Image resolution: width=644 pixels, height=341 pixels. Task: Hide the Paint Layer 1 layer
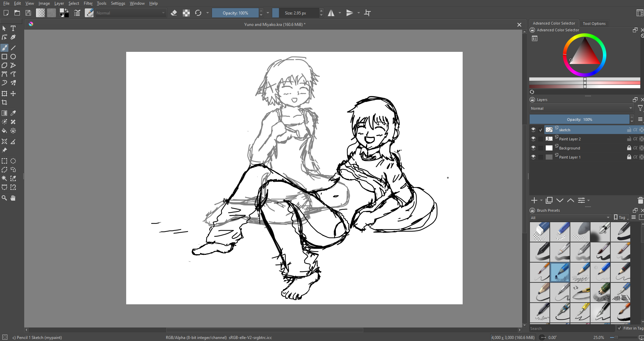(x=533, y=157)
